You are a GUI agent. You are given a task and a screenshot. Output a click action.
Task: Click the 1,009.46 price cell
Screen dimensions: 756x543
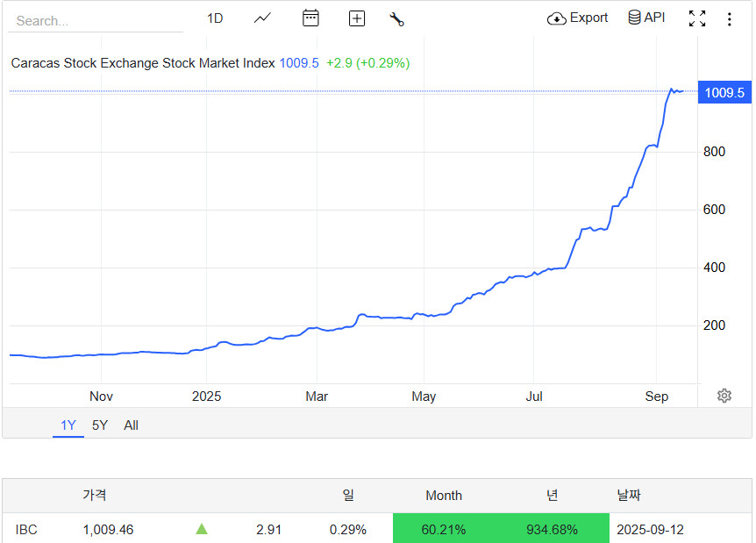pyautogui.click(x=108, y=530)
